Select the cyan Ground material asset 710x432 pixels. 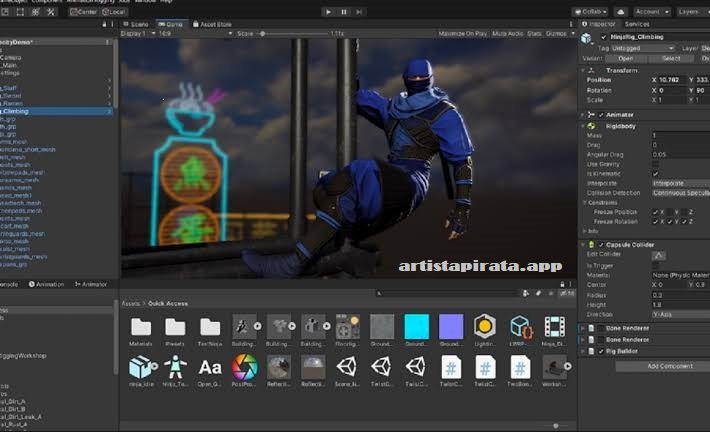click(x=417, y=326)
